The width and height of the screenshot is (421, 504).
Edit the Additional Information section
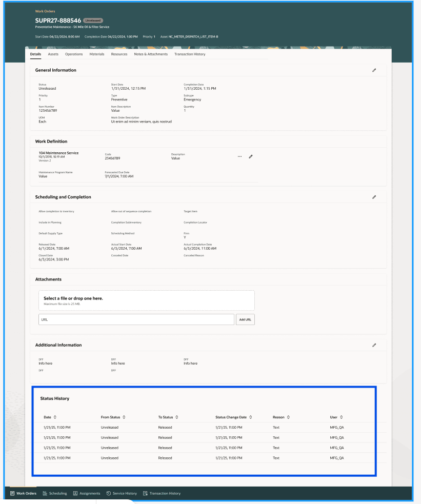(374, 345)
